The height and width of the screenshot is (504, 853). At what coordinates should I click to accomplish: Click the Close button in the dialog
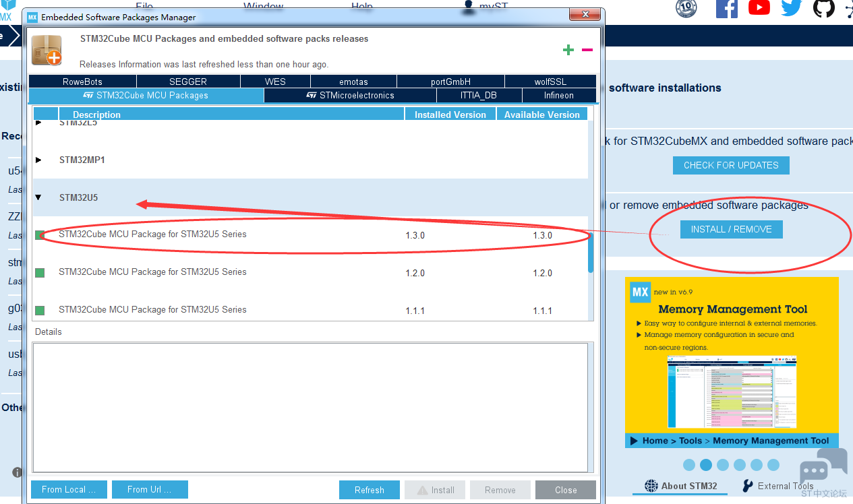(566, 490)
